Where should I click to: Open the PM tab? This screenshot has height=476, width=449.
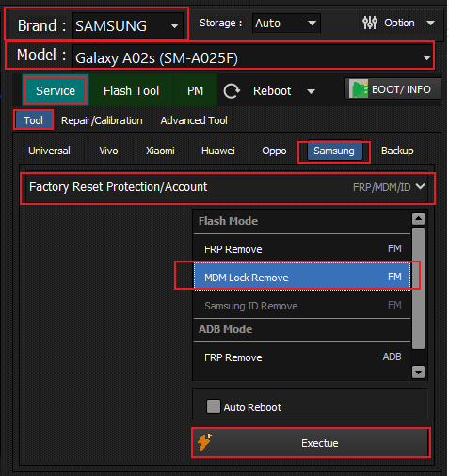coord(195,90)
